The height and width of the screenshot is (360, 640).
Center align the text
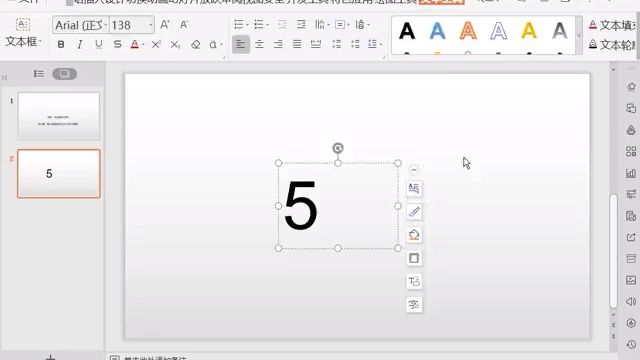[259, 44]
